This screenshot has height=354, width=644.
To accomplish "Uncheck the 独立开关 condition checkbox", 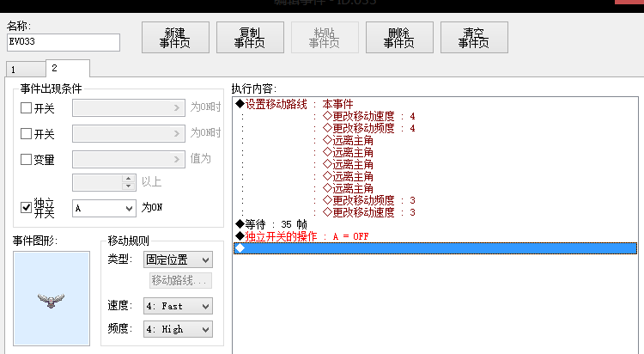I will click(x=27, y=207).
